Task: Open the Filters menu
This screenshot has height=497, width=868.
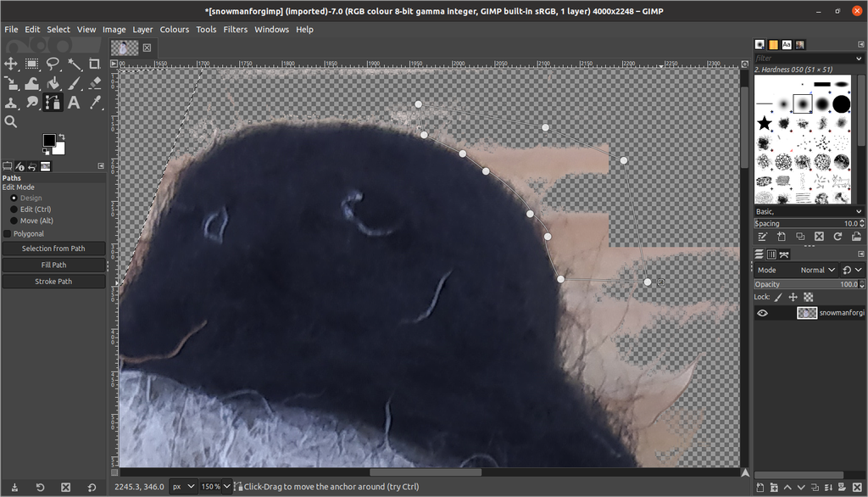Action: click(x=235, y=29)
